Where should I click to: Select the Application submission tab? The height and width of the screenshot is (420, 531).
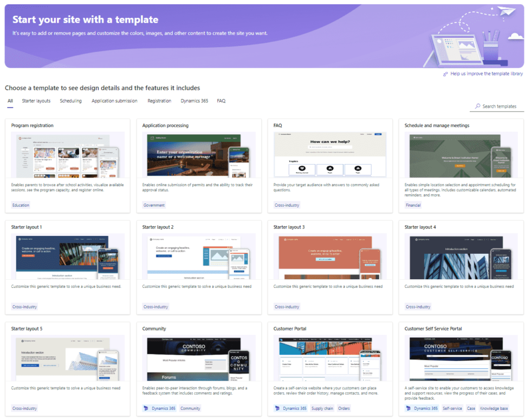point(114,101)
